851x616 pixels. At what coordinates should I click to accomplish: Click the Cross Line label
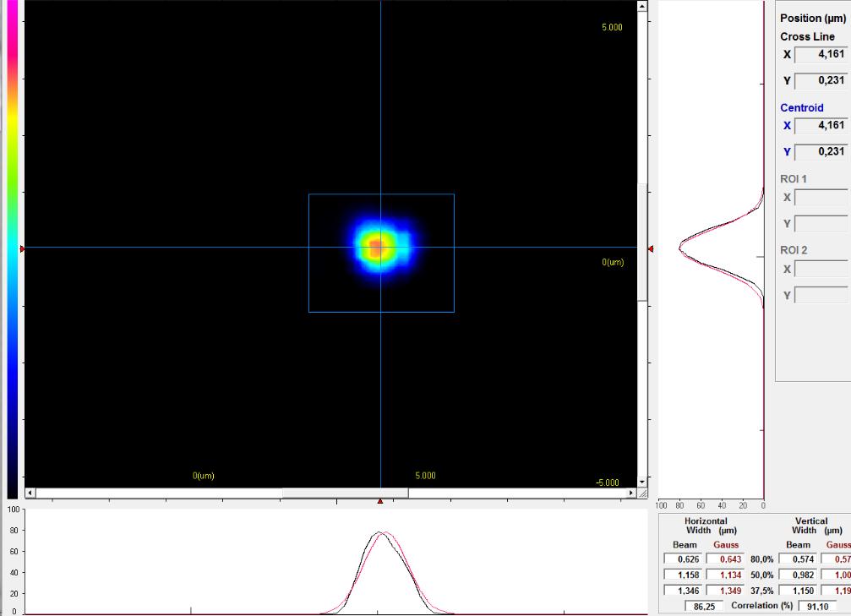pos(808,36)
